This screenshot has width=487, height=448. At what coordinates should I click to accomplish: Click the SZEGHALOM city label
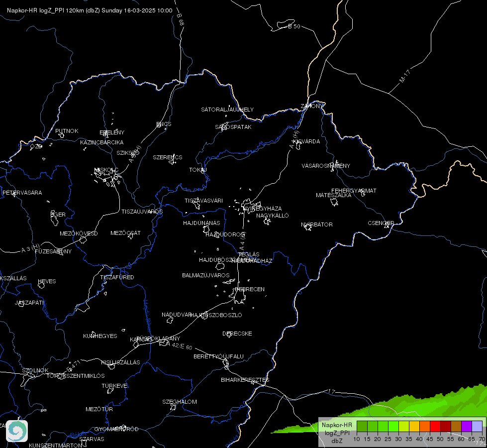coord(180,402)
